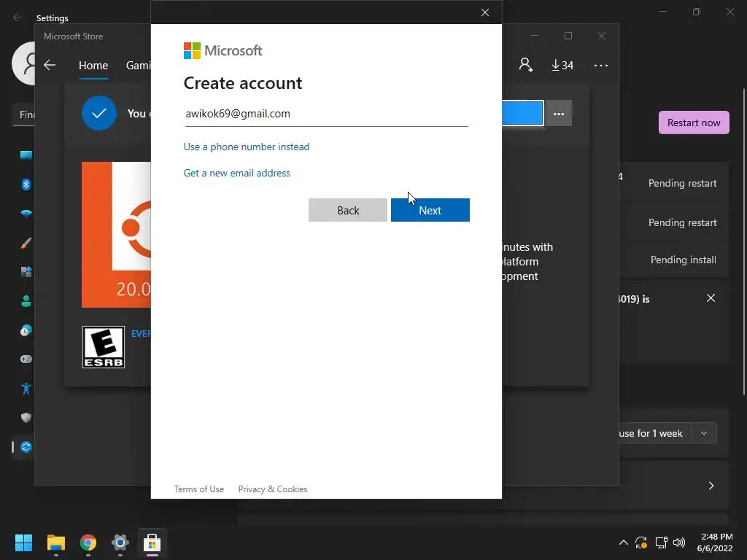Close the Create account dialog
Image resolution: width=747 pixels, height=560 pixels.
[x=485, y=12]
